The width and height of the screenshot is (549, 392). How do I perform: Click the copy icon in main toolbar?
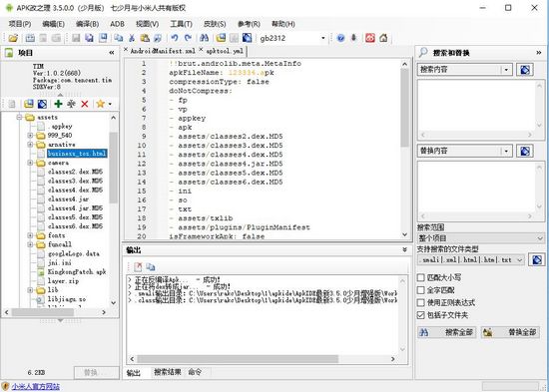point(119,38)
